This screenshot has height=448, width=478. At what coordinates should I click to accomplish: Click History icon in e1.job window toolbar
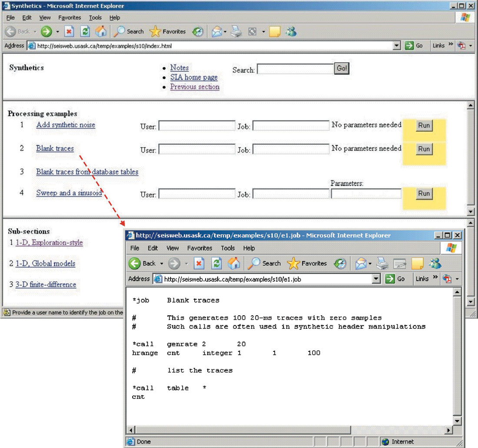click(x=340, y=264)
